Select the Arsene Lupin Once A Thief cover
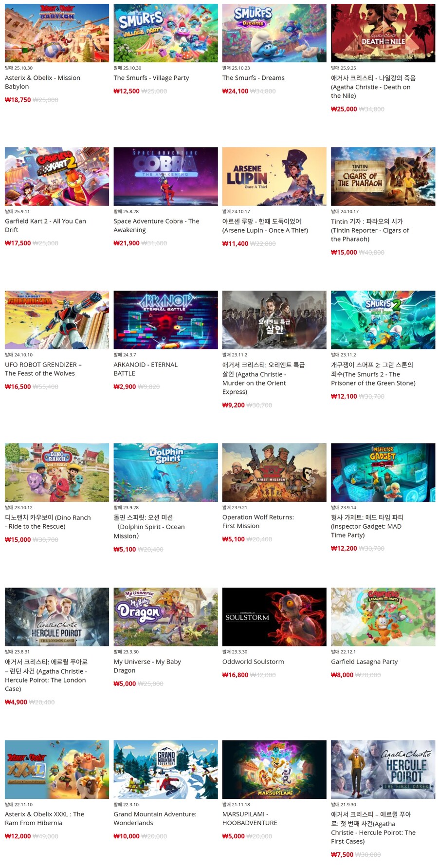The image size is (438, 868). [x=274, y=176]
